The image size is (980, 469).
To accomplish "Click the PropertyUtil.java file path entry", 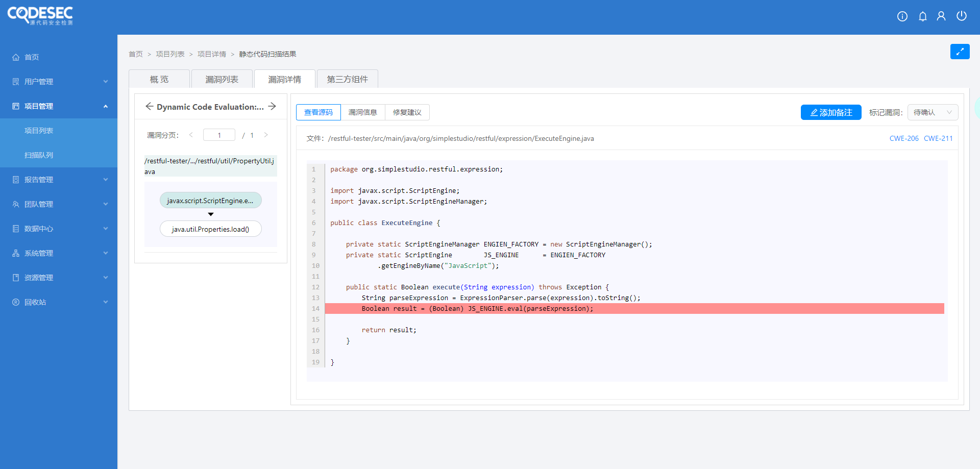I will [211, 166].
